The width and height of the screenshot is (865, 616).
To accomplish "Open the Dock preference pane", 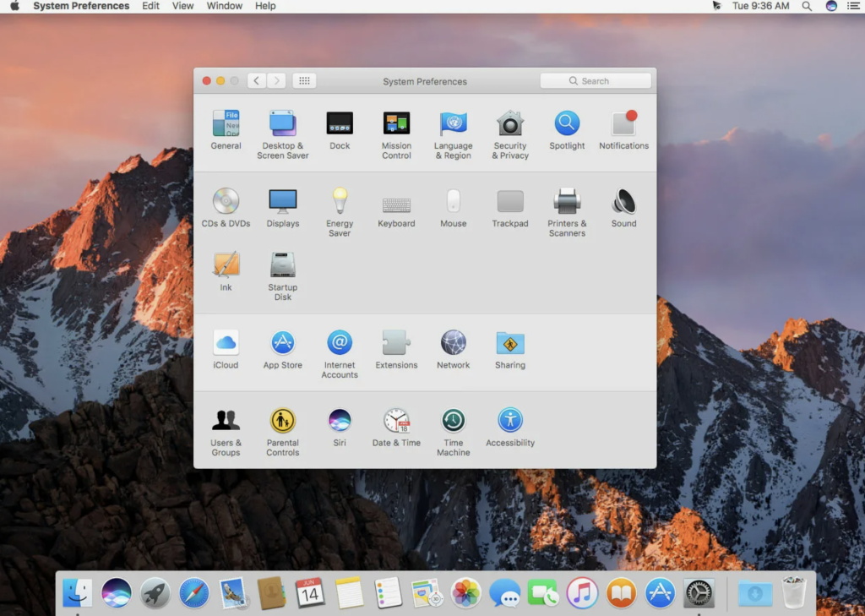I will tap(340, 130).
